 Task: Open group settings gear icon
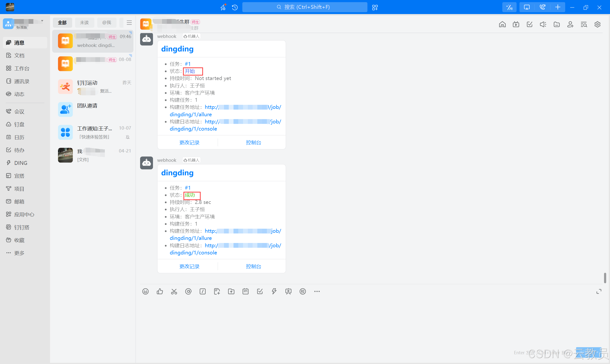click(598, 24)
